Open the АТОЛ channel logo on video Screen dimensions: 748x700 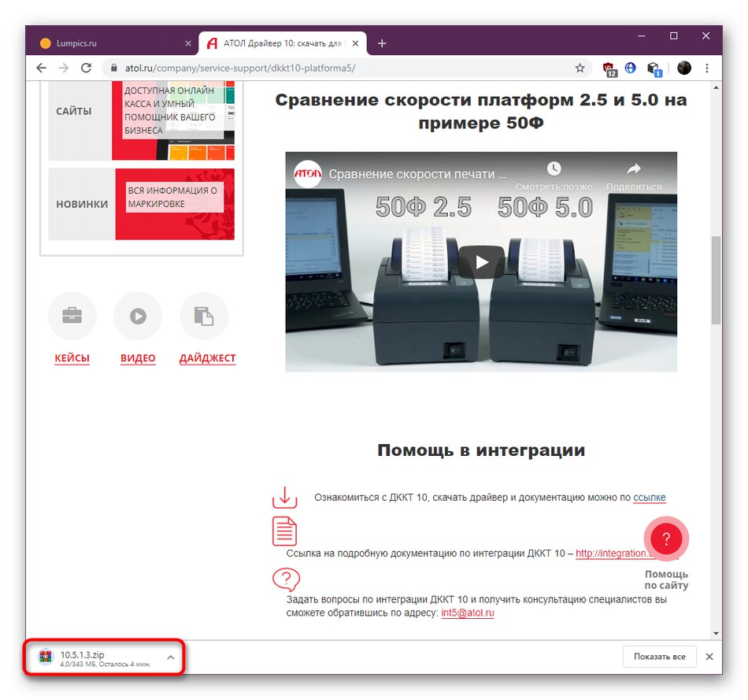pos(308,174)
